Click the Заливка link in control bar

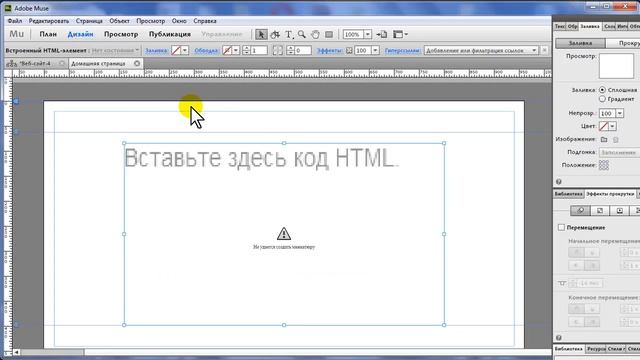(157, 51)
